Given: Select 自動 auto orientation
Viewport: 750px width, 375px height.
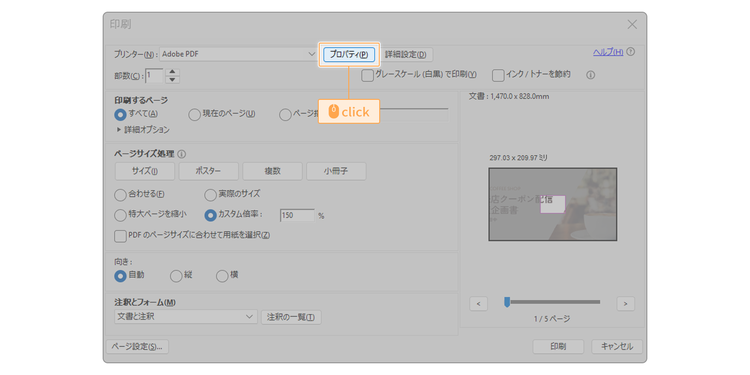Looking at the screenshot, I should point(121,276).
